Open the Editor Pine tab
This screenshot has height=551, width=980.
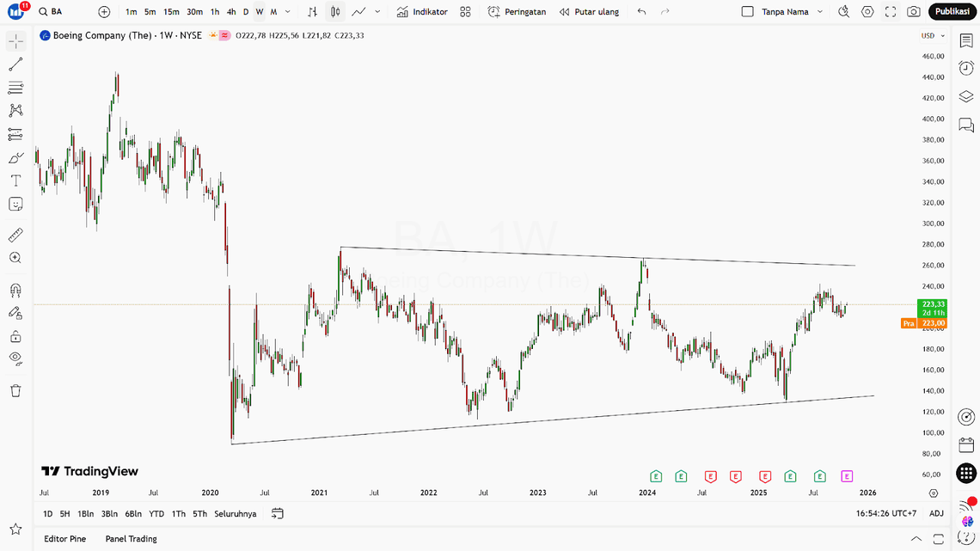65,539
